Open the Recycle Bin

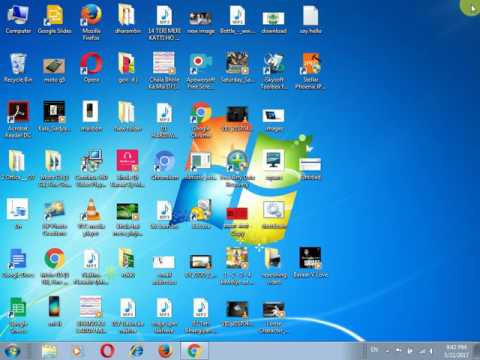[18, 68]
